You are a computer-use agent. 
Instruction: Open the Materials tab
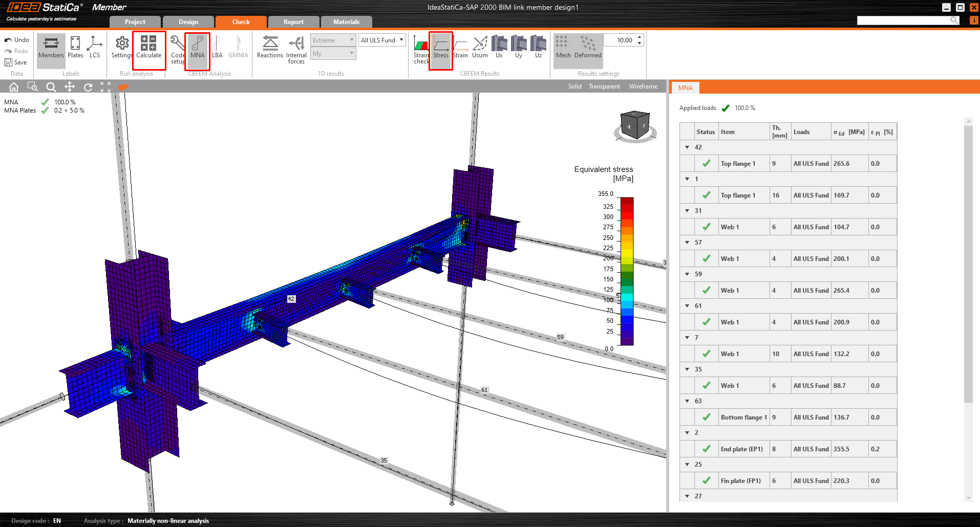346,22
